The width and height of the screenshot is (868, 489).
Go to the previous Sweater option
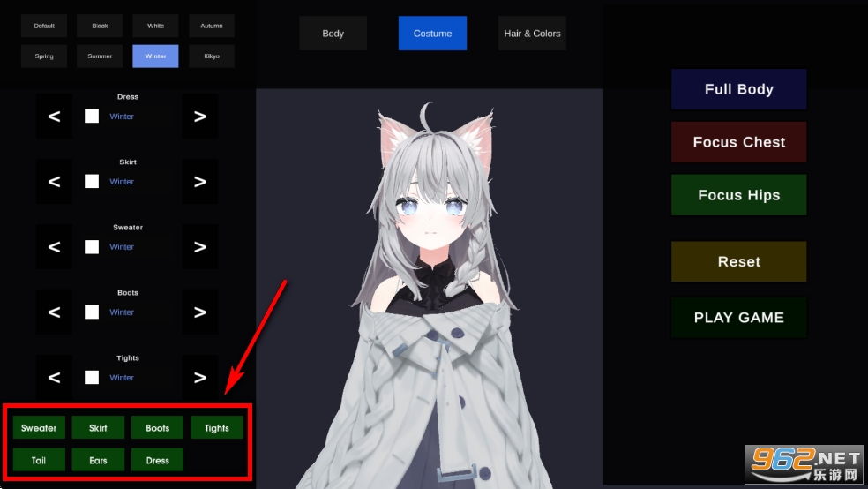point(54,247)
